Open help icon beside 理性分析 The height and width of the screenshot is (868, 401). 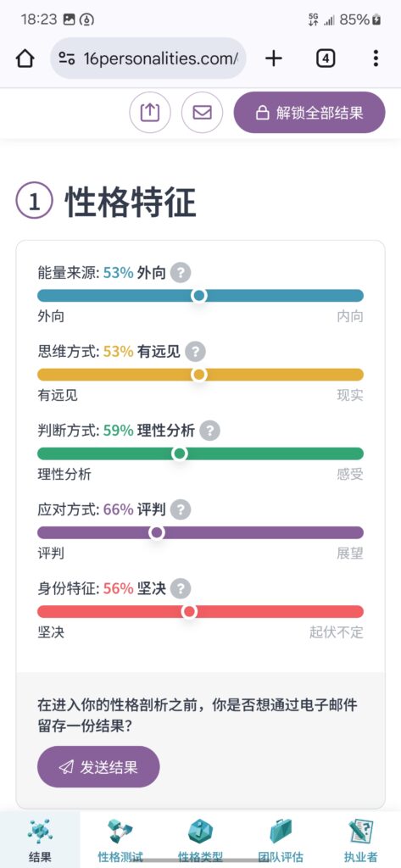(210, 431)
